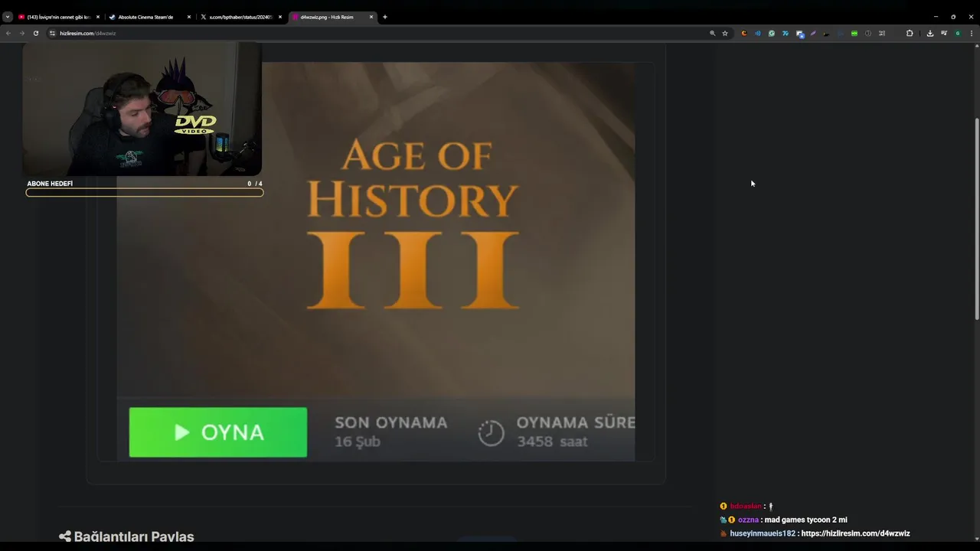This screenshot has height=551, width=980.
Task: Close the 'Absolute Cinema Steam'de' tab
Action: coord(189,17)
